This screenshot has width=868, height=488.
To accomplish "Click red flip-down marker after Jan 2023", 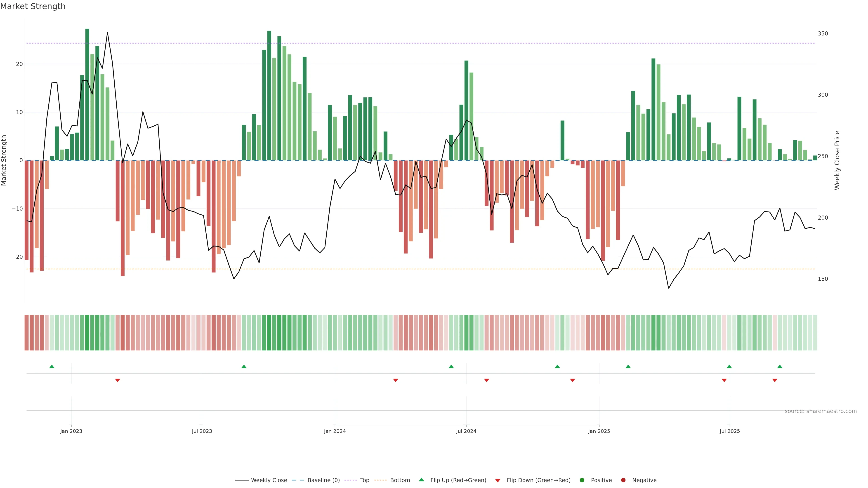I will click(118, 380).
